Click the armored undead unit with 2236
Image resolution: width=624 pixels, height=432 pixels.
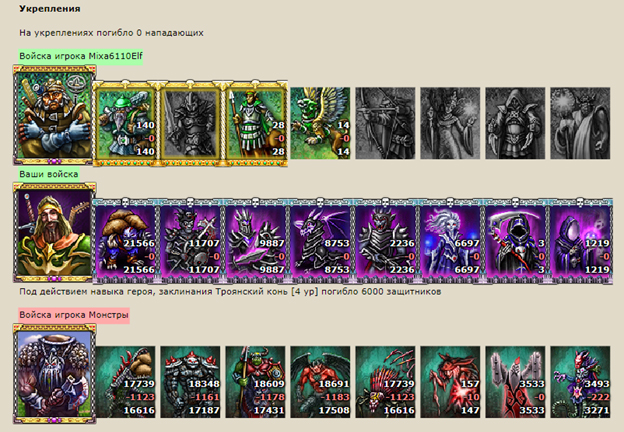385,241
